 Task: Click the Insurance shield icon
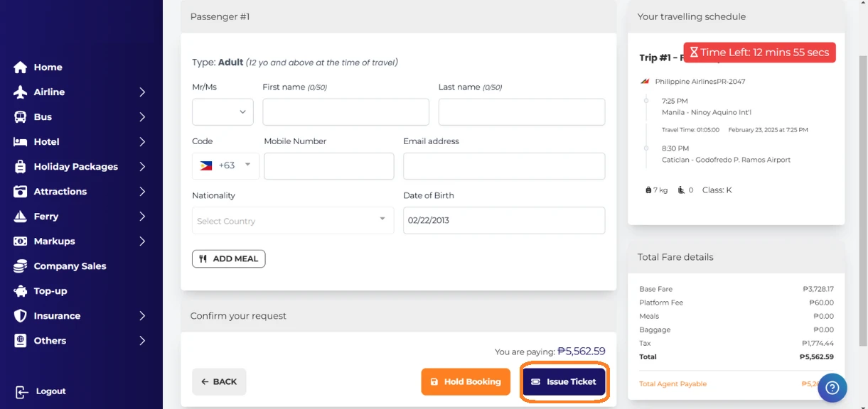[21, 316]
